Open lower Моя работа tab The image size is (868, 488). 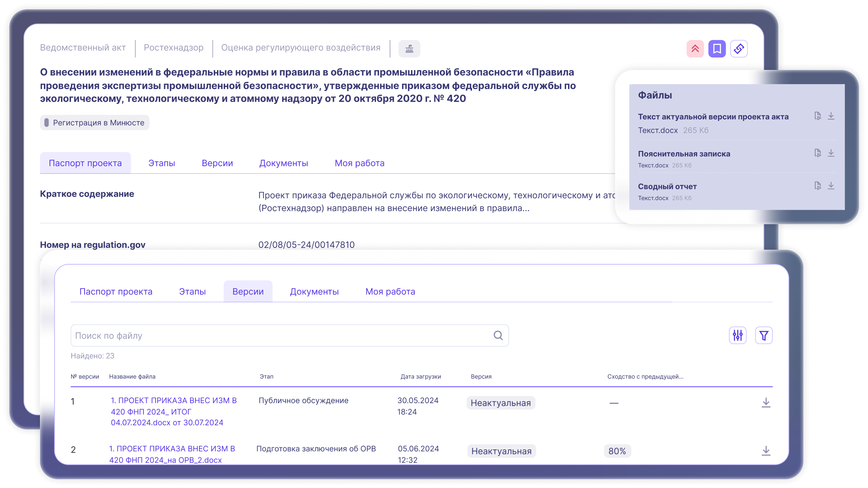(390, 291)
